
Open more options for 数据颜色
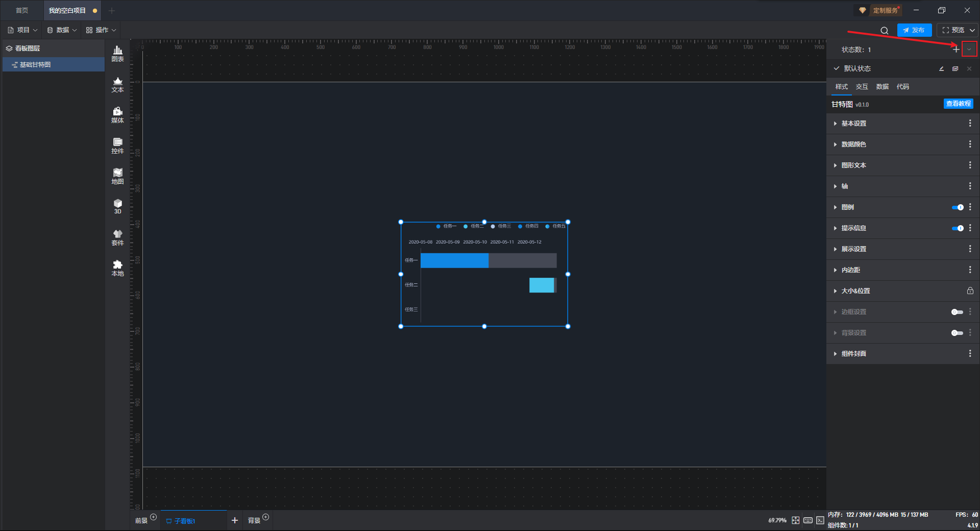coord(970,144)
